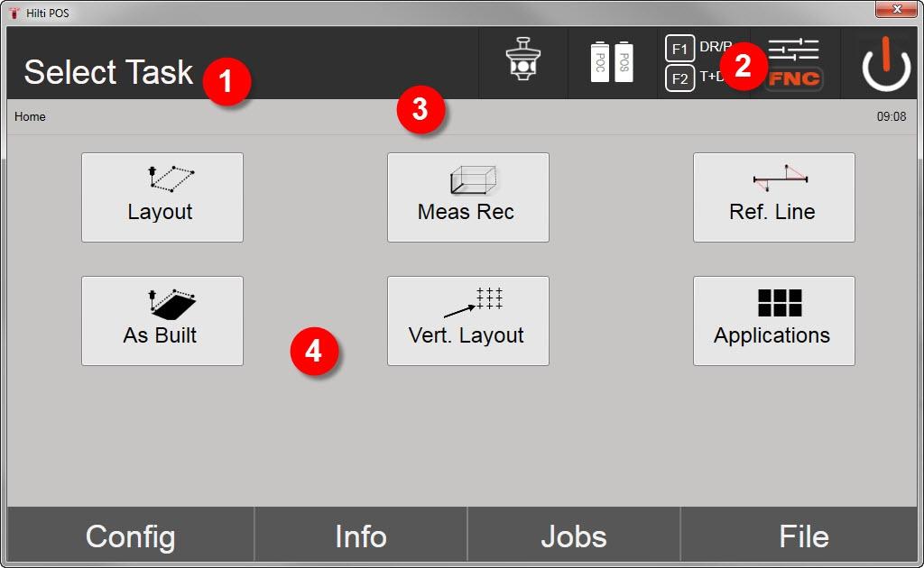Open the Meas Rec task

468,197
